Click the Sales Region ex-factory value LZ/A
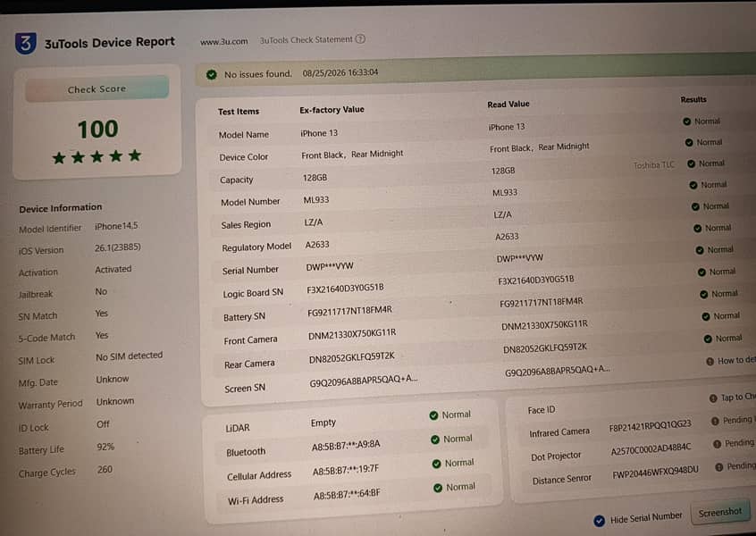The image size is (756, 536). (314, 222)
